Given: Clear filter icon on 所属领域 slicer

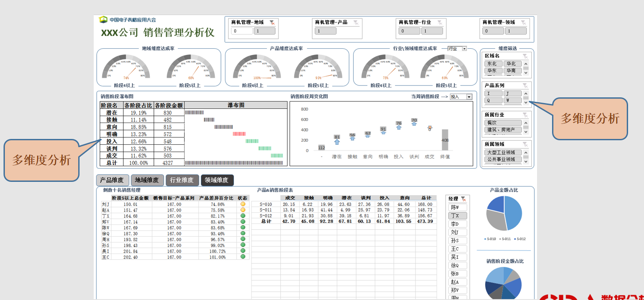Looking at the screenshot, I should pos(525,144).
